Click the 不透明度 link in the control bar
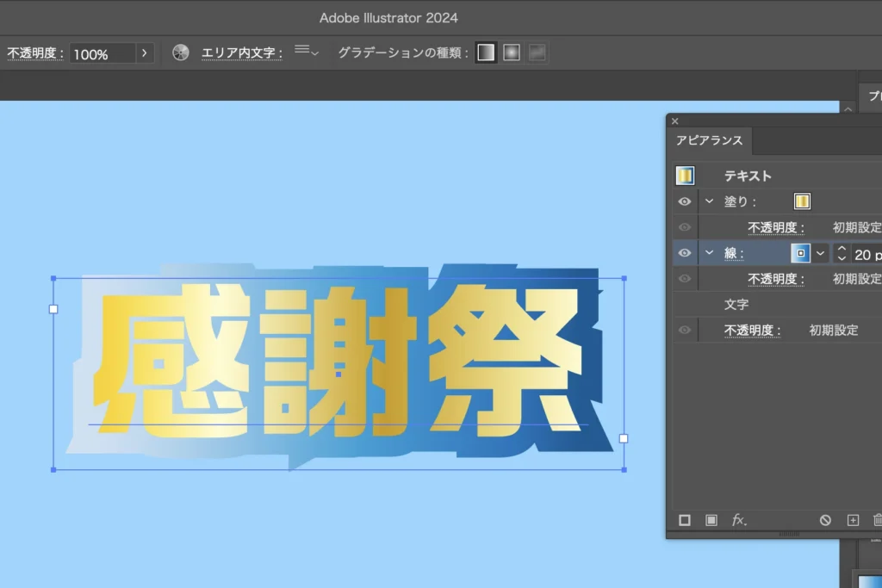Image resolution: width=882 pixels, height=588 pixels. [34, 53]
